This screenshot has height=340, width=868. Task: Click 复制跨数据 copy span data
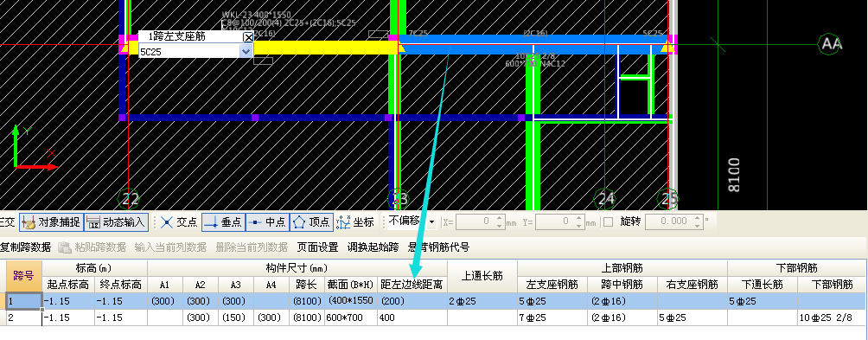tap(25, 247)
